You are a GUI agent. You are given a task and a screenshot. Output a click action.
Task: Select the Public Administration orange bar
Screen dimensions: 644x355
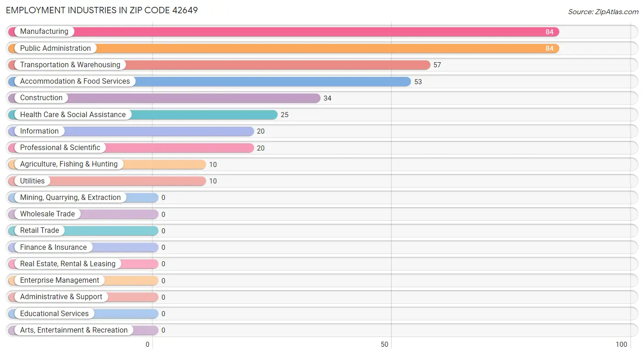click(284, 48)
